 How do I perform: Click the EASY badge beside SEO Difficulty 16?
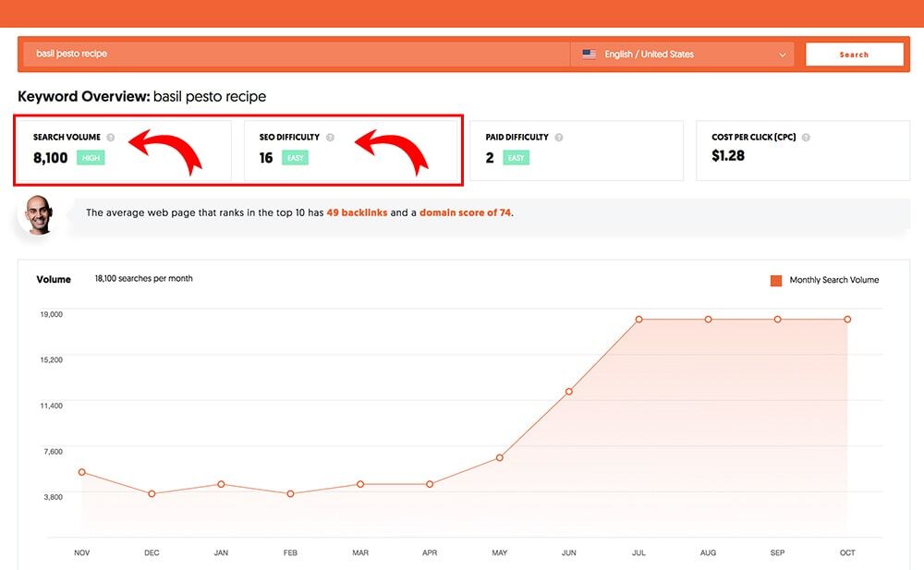pos(295,158)
